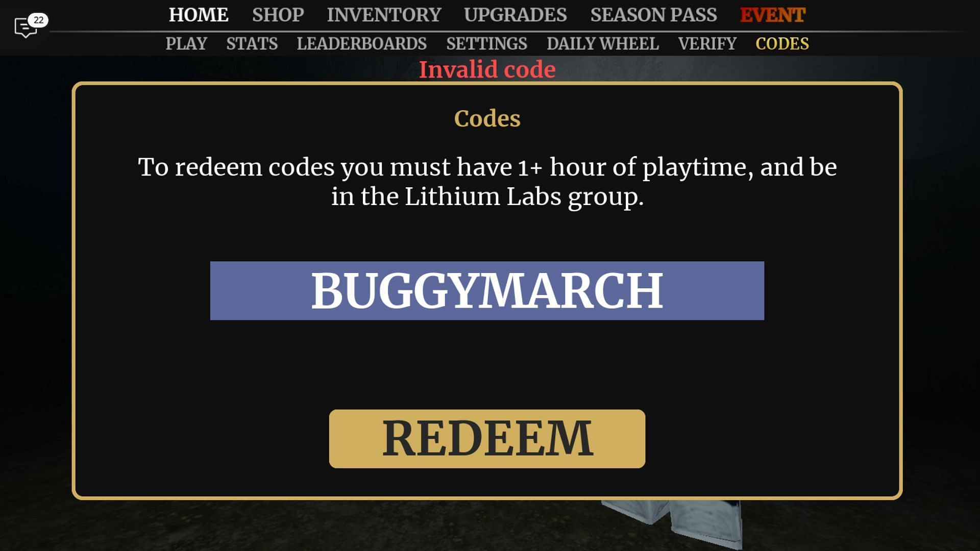This screenshot has width=980, height=551.
Task: Click the SEASON PASS icon
Action: click(653, 14)
